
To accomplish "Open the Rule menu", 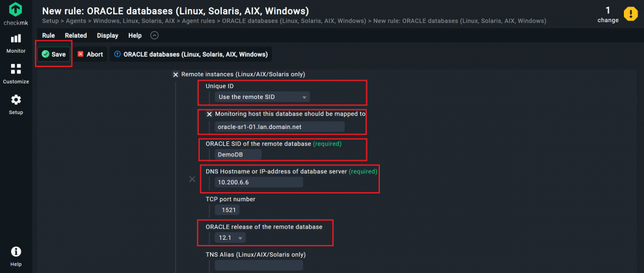I will click(x=48, y=36).
